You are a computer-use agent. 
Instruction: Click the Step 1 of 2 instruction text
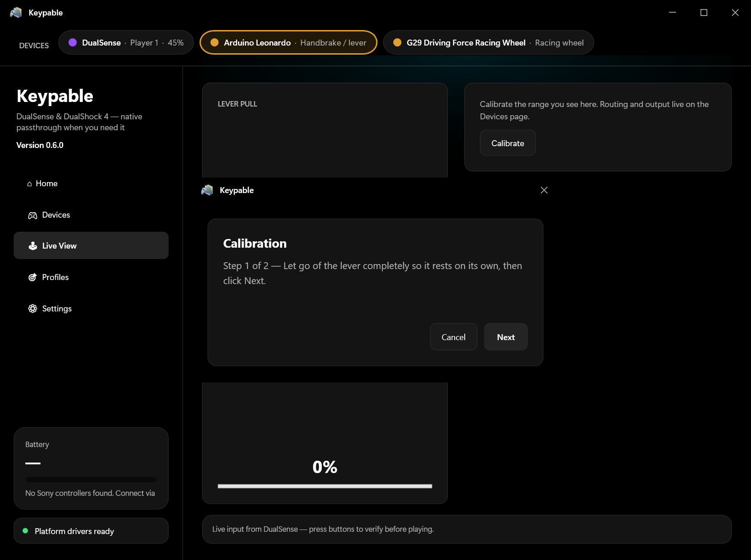coord(373,273)
